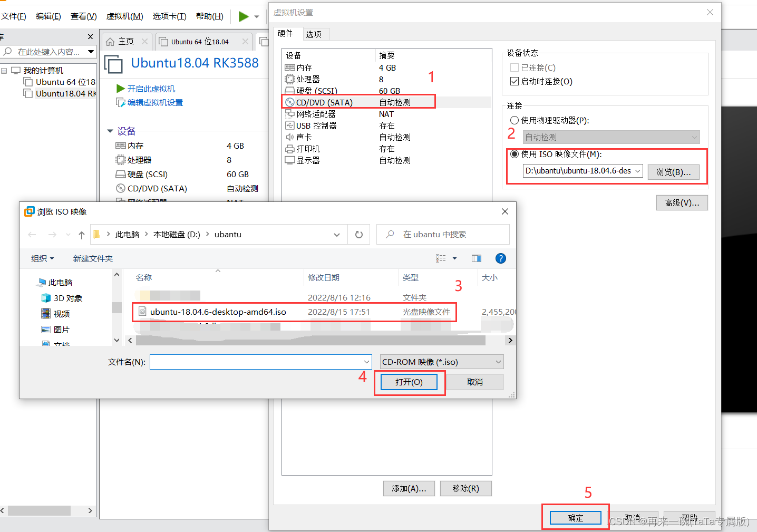Open the library search dropdown arrow
757x532 pixels.
(x=91, y=52)
